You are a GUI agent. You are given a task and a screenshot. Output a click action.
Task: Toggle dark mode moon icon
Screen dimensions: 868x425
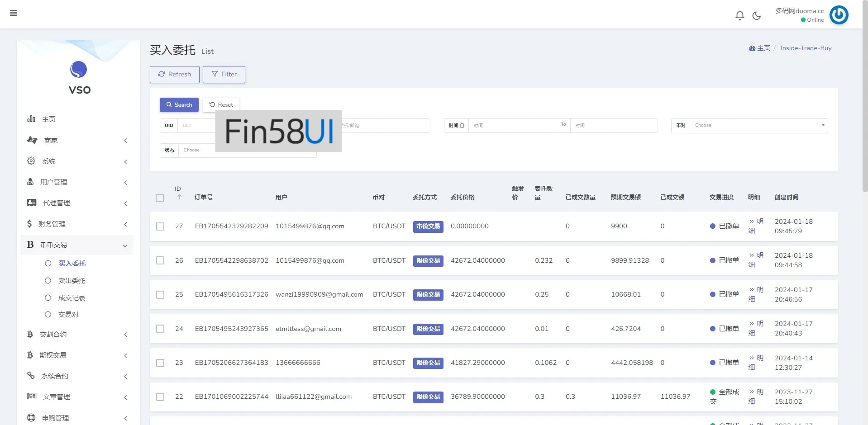[756, 16]
